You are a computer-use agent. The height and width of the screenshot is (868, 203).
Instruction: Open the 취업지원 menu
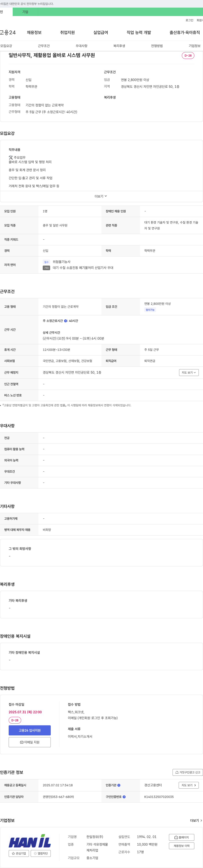(67, 32)
